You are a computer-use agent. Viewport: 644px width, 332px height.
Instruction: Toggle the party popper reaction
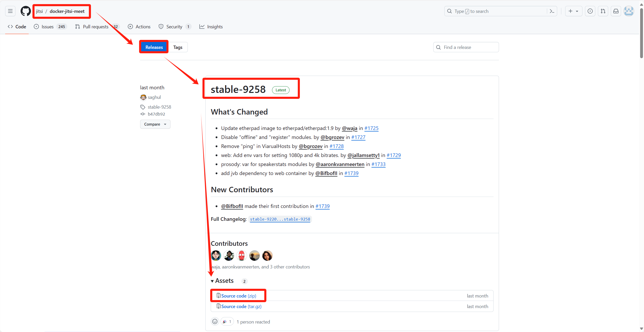tap(227, 321)
